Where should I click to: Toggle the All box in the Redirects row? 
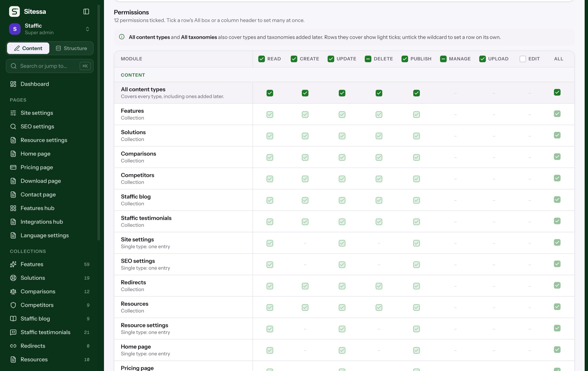(x=557, y=285)
